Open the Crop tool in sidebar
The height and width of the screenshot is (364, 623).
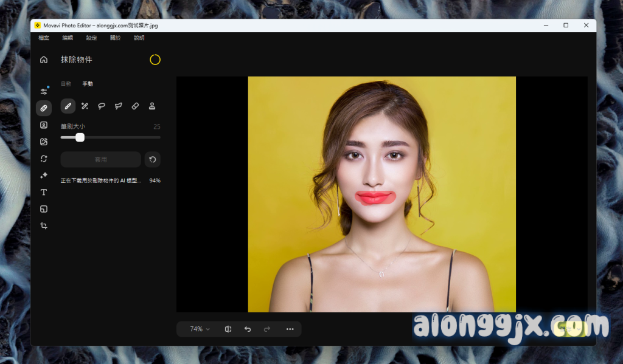[44, 225]
